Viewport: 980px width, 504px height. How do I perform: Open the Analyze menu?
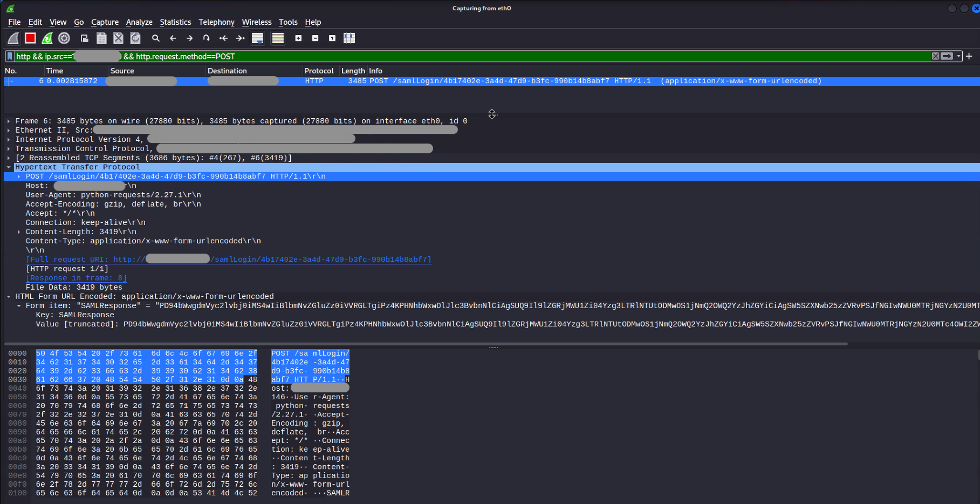pos(139,22)
